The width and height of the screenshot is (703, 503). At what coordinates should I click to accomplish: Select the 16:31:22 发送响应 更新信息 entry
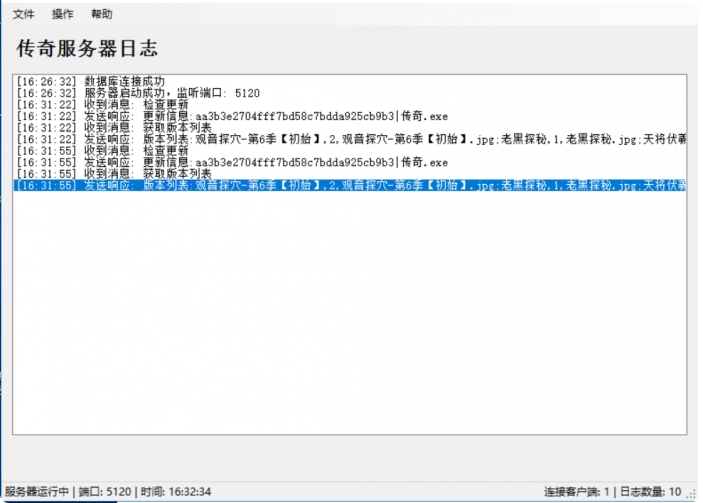[232, 116]
